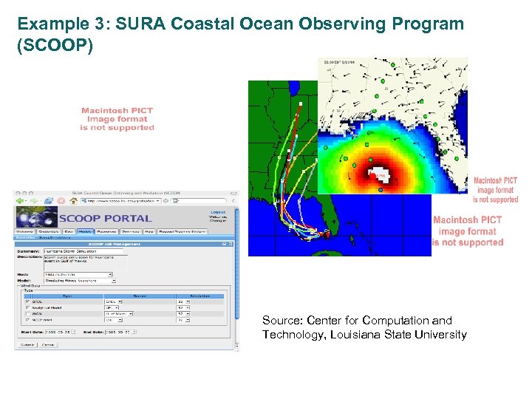Viewport: 532px width, 399px height.
Task: Switch to the Data tab
Action: pos(69,232)
